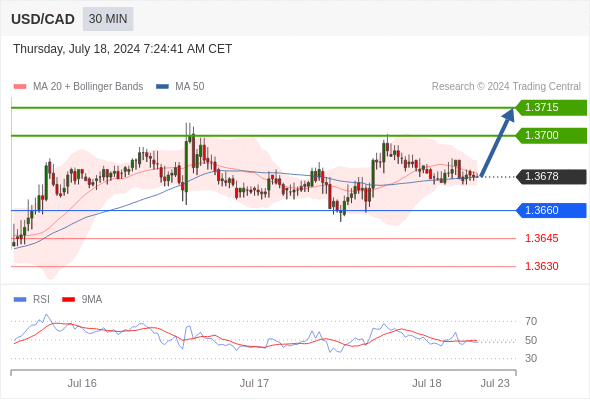This screenshot has height=400, width=590.
Task: Click the 30 MIN timeframe badge
Action: [108, 19]
